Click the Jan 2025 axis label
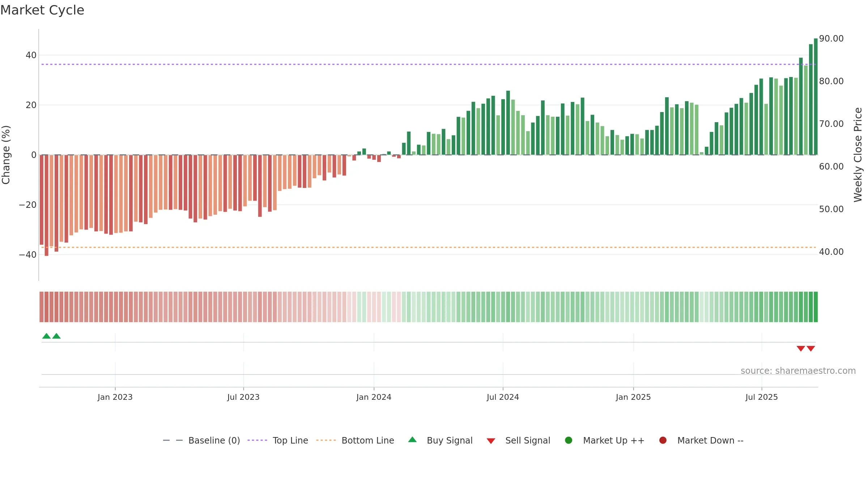This screenshot has height=488, width=868. (633, 397)
